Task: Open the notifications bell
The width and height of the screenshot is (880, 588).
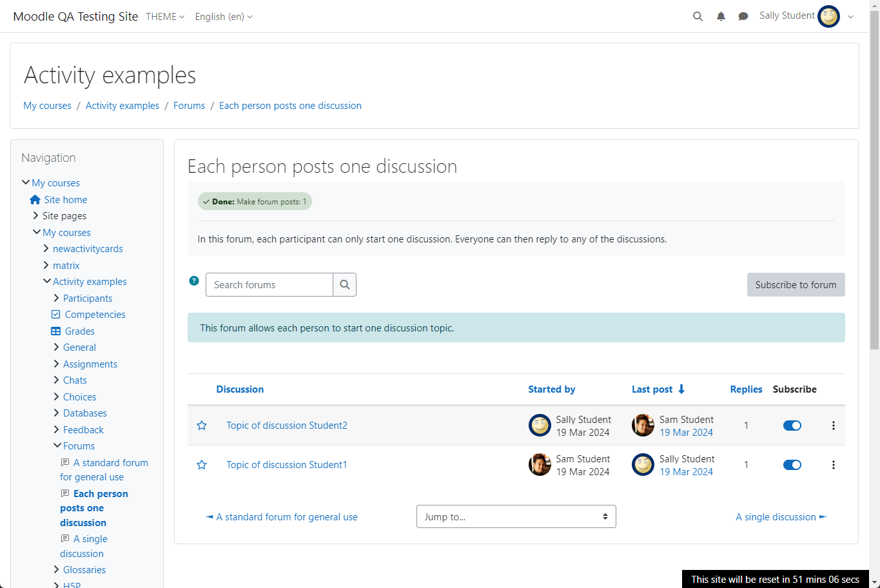Action: [721, 17]
